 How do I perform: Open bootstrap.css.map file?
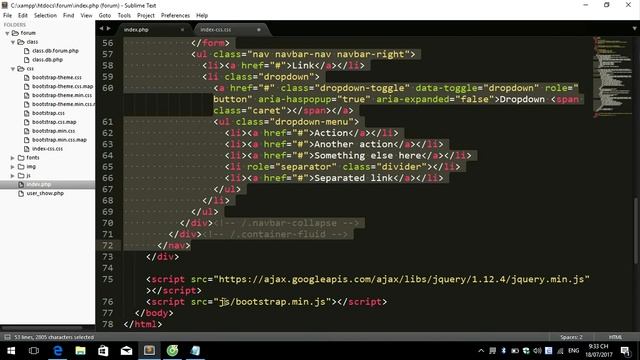[x=54, y=122]
